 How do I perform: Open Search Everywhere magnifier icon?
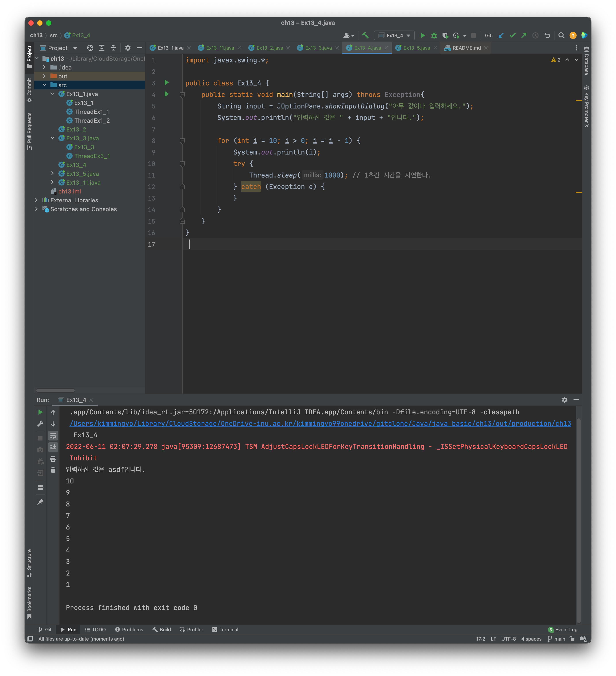(561, 35)
